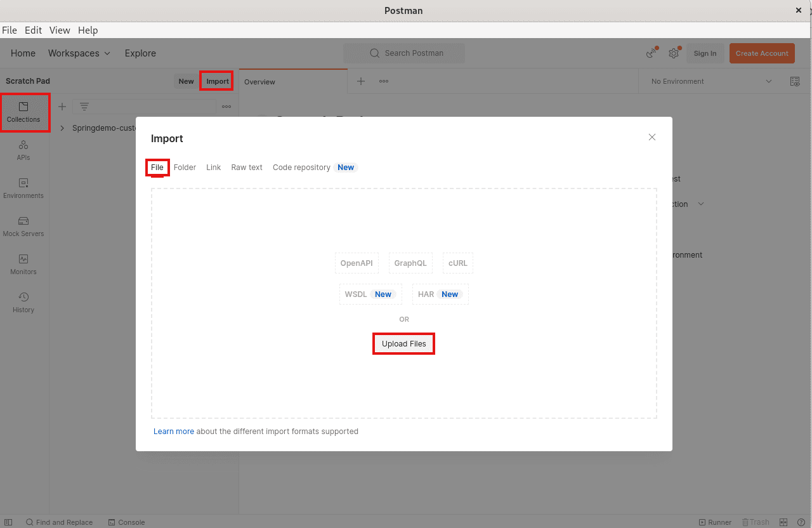Click the capture requests satellite icon
Image resolution: width=812 pixels, height=528 pixels.
coord(652,53)
